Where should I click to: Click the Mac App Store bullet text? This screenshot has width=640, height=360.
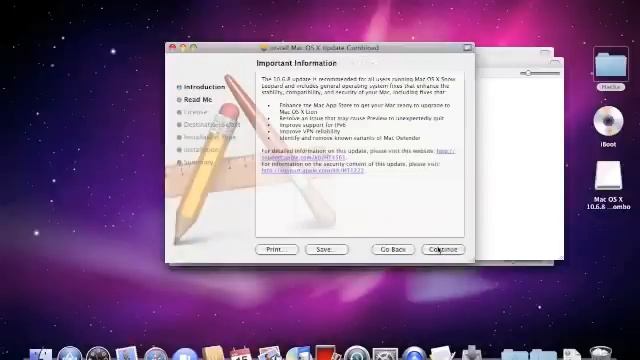(x=364, y=108)
